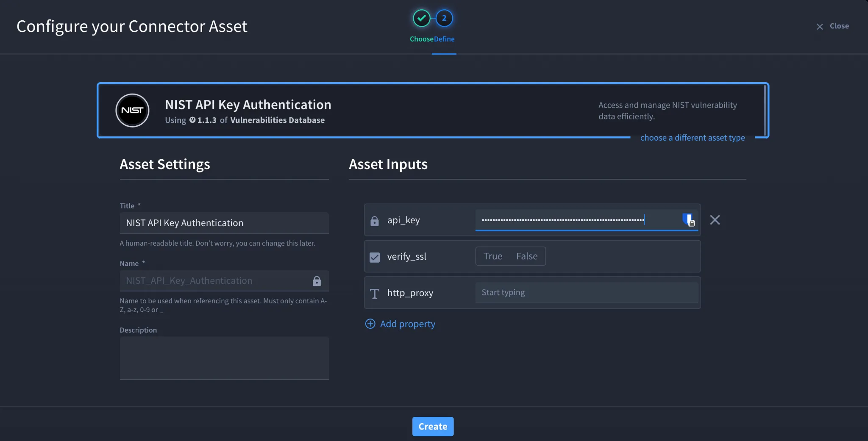
Task: Open the password manager shield icon
Action: coord(689,220)
